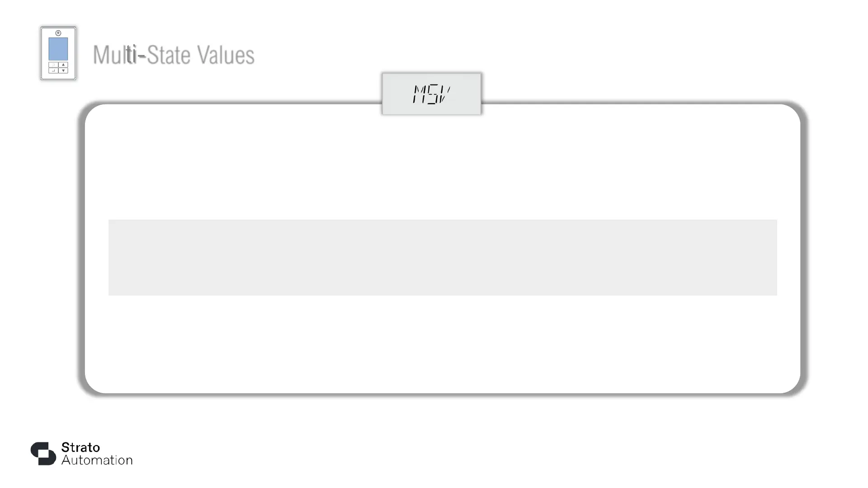Click the top-left key of thermostat keypad
Image resolution: width=868 pixels, height=488 pixels.
point(53,65)
